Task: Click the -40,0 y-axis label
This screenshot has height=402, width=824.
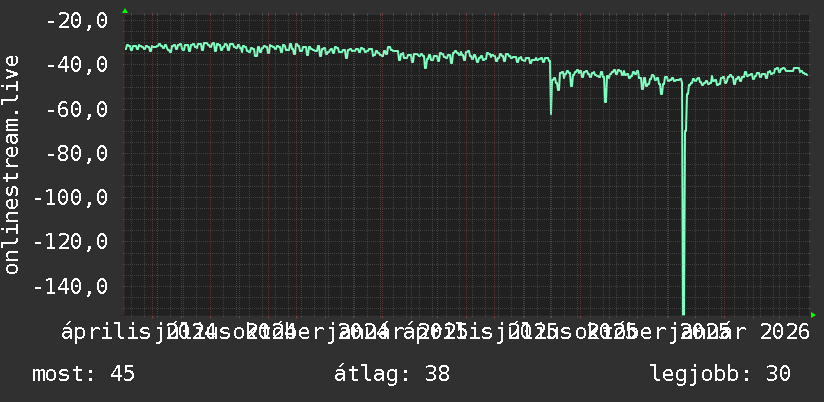Action: [77, 66]
